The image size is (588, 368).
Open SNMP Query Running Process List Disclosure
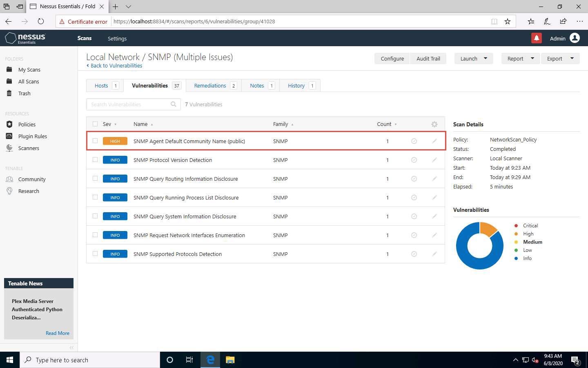[186, 197]
